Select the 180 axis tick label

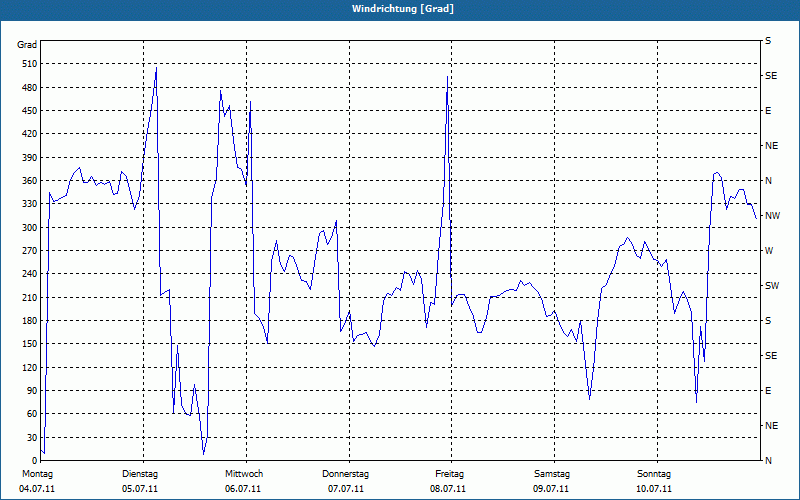[30, 321]
